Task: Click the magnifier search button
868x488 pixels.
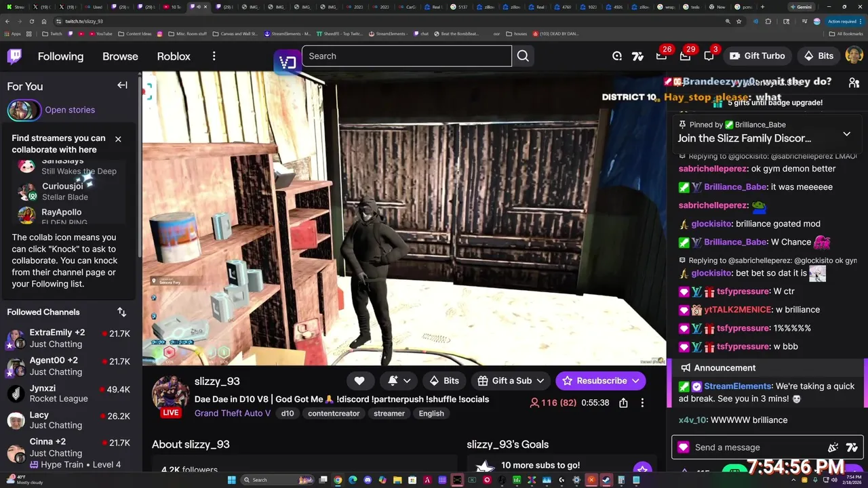Action: [x=523, y=56]
